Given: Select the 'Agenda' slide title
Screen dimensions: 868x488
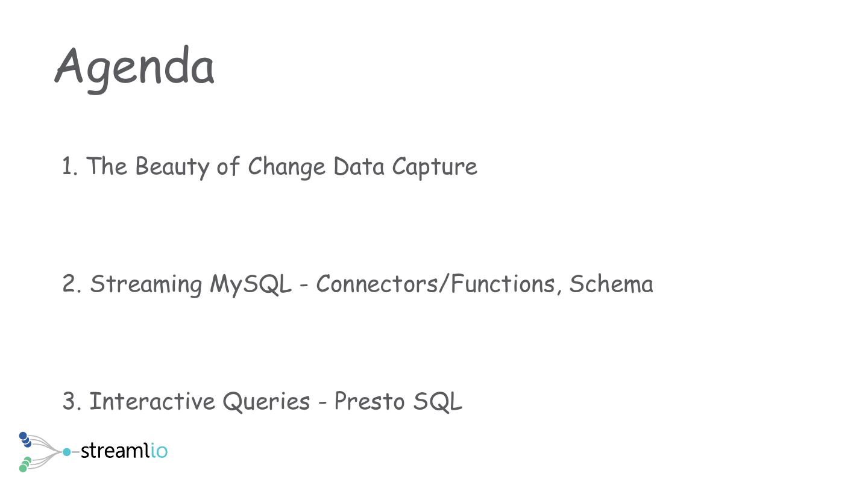Looking at the screenshot, I should (x=134, y=67).
